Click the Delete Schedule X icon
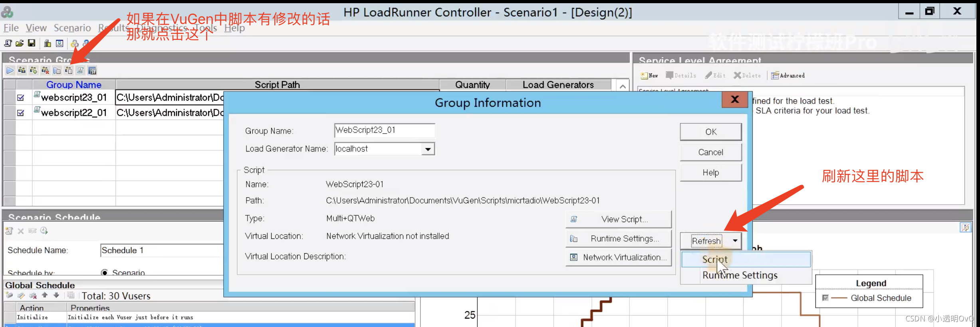 (21, 231)
